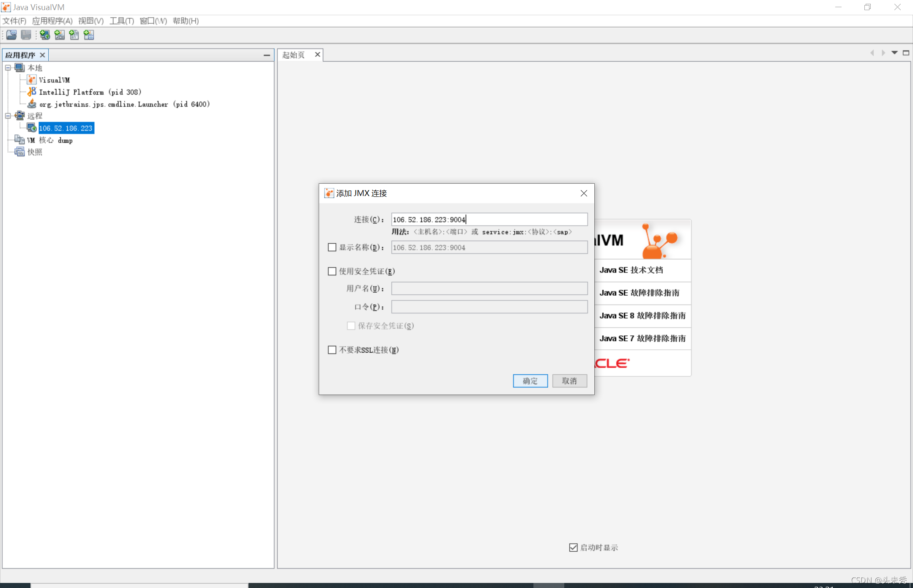Click the Add Application Snapshot toolbar icon
Image resolution: width=913 pixels, height=588 pixels.
tap(89, 35)
